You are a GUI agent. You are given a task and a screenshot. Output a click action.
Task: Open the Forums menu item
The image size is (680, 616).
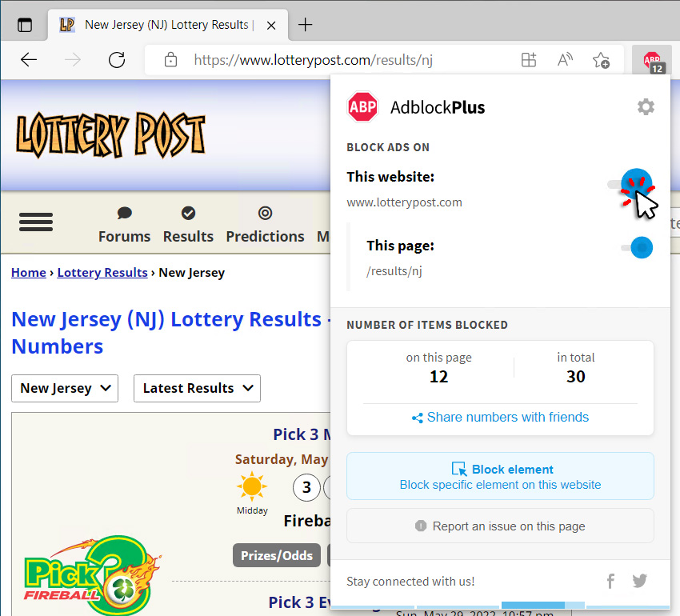[124, 225]
